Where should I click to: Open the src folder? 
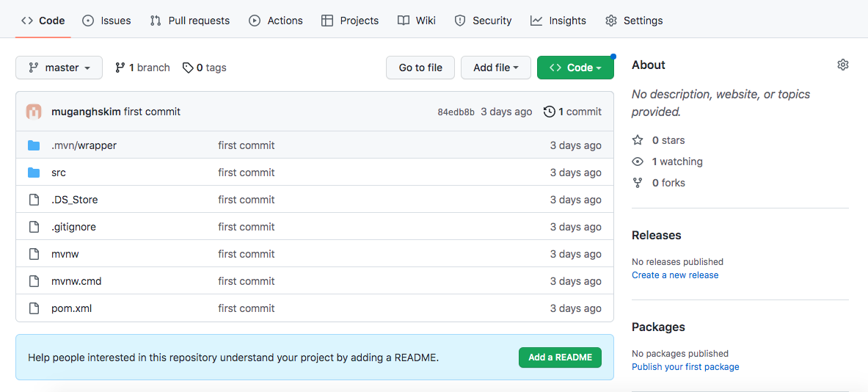(x=59, y=173)
